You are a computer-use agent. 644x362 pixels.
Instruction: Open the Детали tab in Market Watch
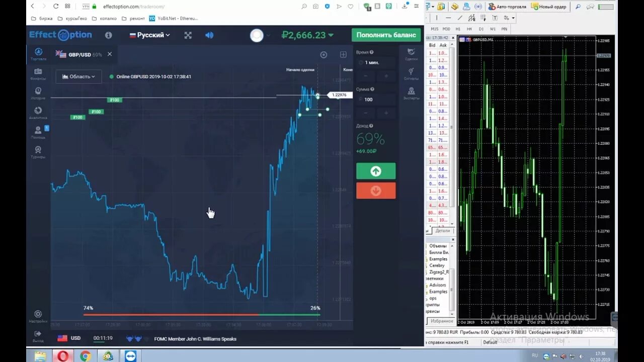[443, 231]
